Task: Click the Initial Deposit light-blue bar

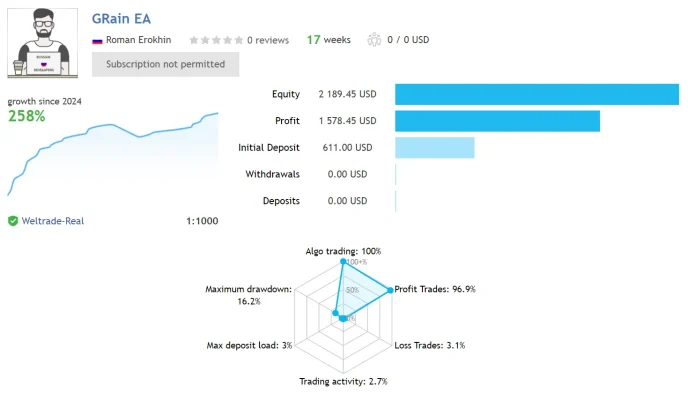Action: click(x=434, y=148)
